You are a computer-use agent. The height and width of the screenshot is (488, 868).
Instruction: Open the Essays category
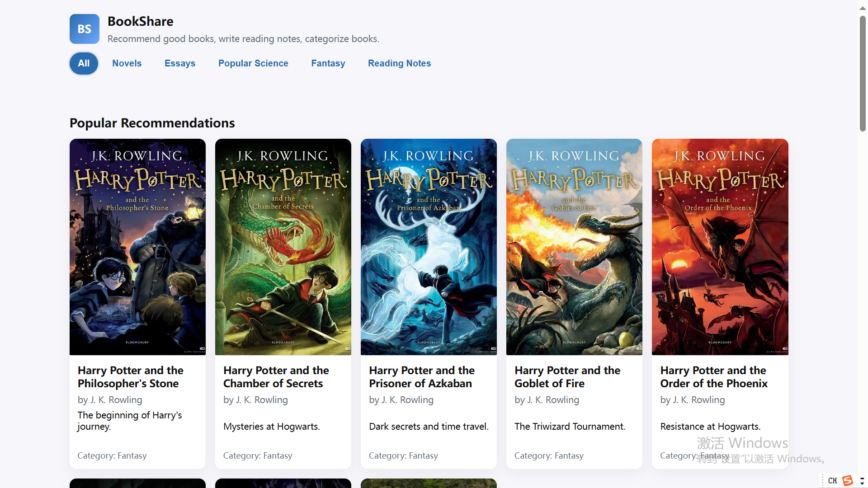click(179, 63)
